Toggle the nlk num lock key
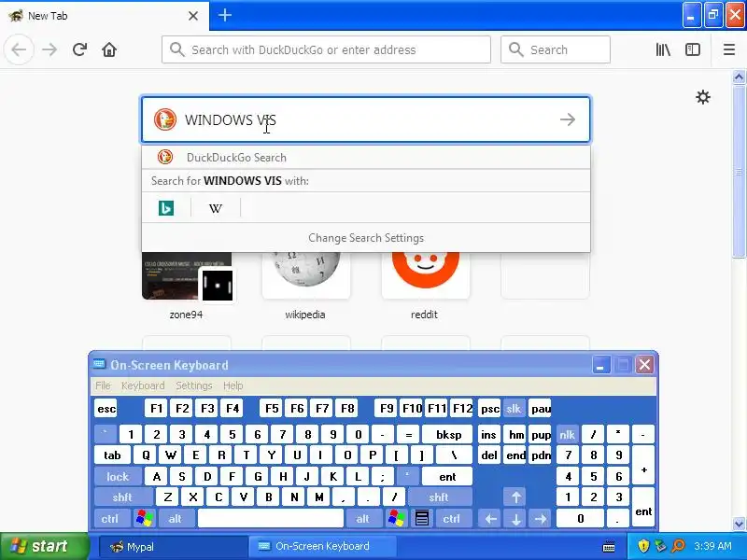Viewport: 747px width, 560px height. pyautogui.click(x=567, y=434)
